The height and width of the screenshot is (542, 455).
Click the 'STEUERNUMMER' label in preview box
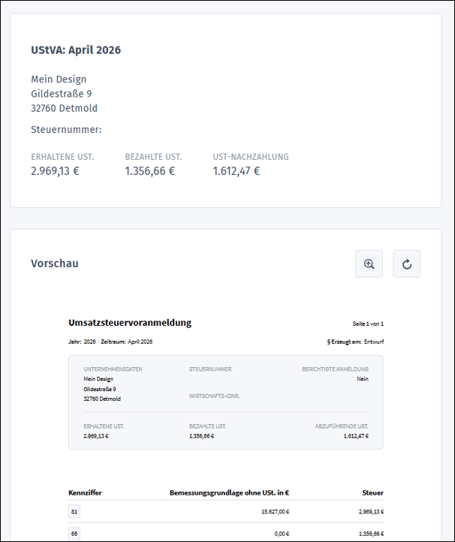tap(210, 369)
